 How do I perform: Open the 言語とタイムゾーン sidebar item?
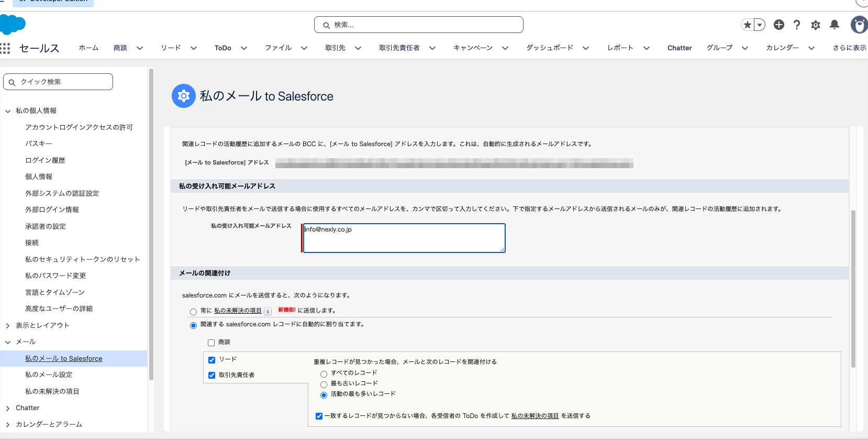coord(55,292)
